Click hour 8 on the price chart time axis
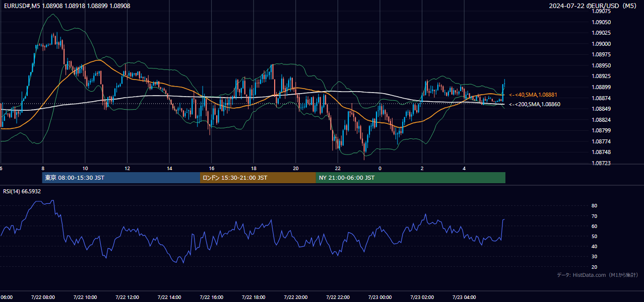Screen dimensions: 644x302 (43, 169)
